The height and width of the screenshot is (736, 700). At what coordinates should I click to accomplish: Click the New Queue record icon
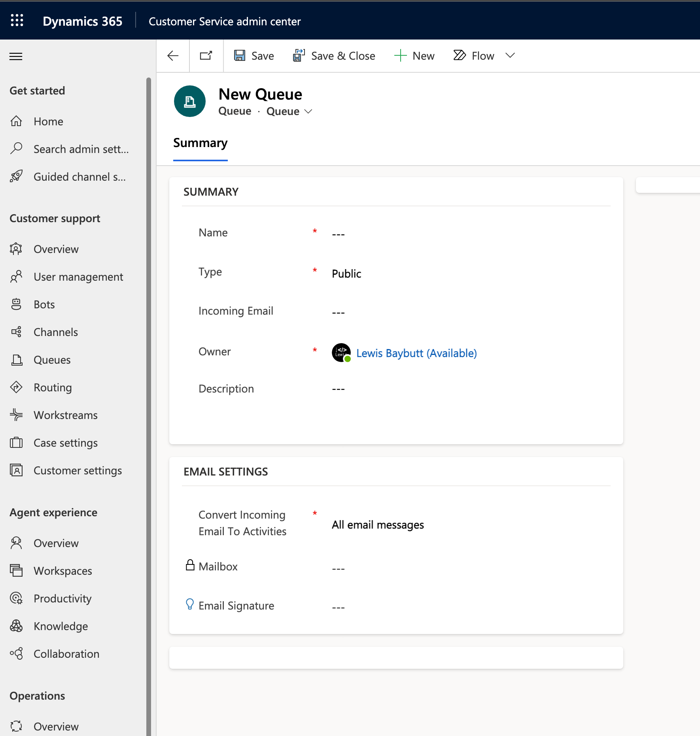pyautogui.click(x=190, y=101)
